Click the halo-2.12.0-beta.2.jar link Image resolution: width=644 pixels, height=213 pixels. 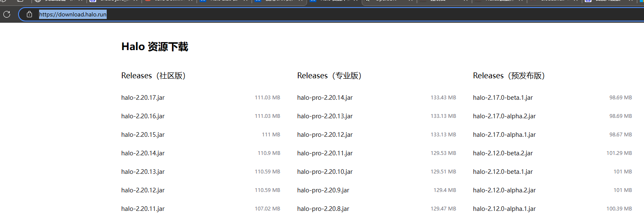tap(503, 153)
